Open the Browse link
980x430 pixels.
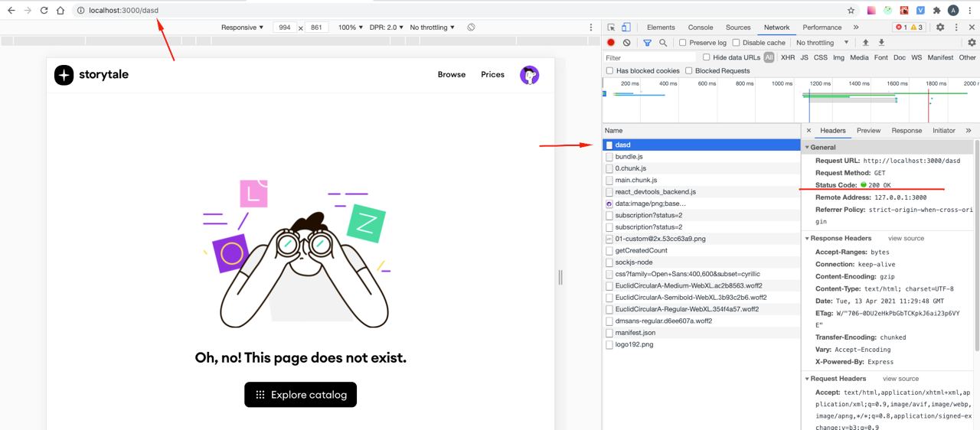pos(452,75)
